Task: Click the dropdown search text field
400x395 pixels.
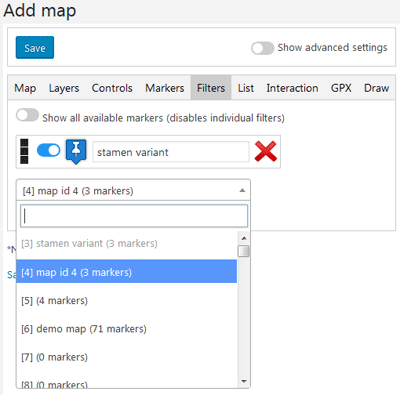Action: 134,216
